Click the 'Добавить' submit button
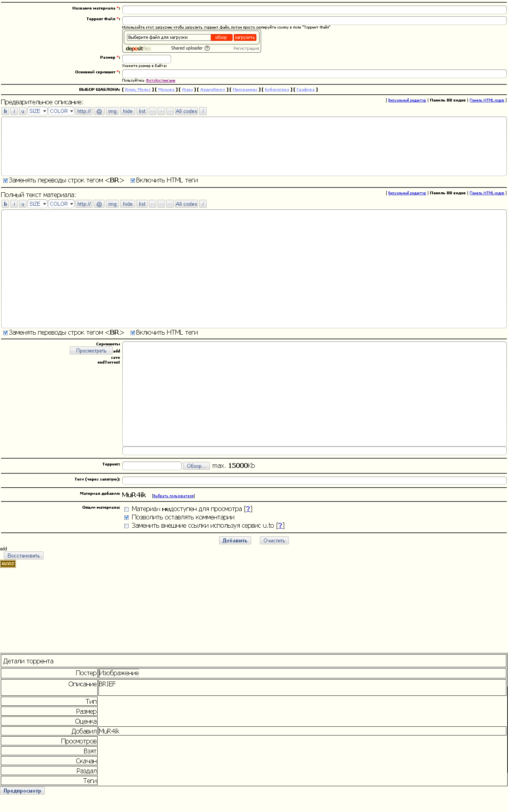The image size is (508, 812). [235, 540]
